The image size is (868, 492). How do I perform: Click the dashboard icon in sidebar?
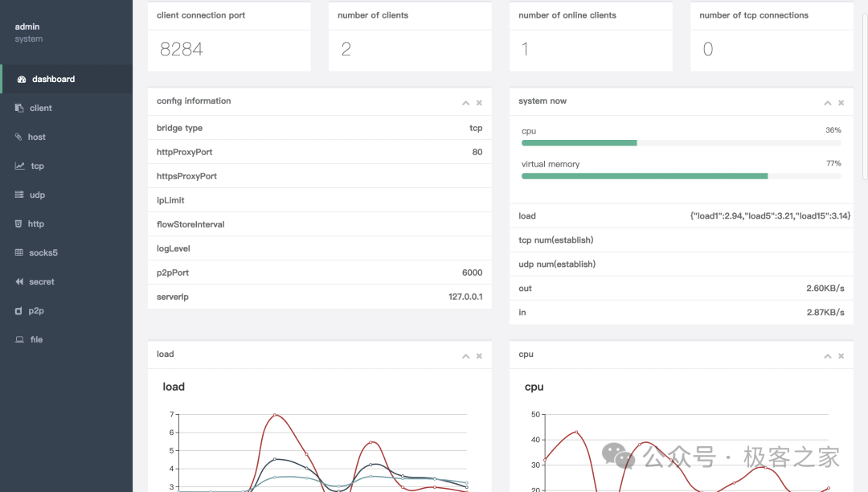point(22,80)
